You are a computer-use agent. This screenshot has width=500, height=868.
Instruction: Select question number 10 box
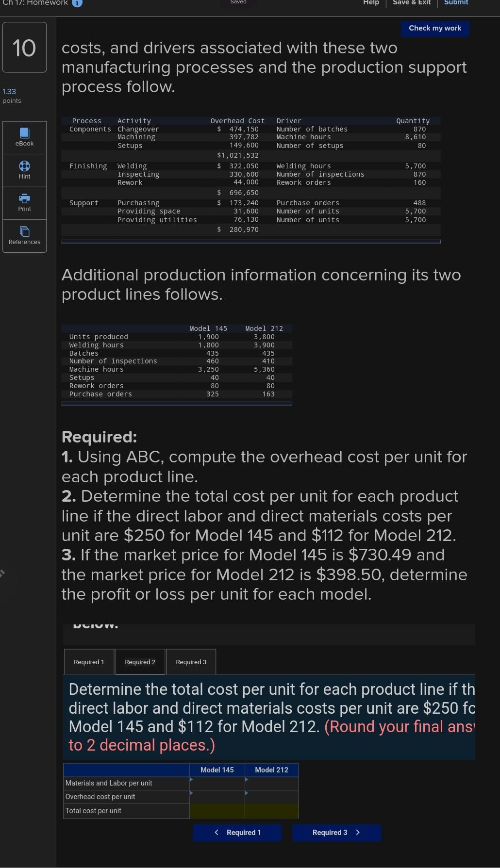click(x=24, y=48)
